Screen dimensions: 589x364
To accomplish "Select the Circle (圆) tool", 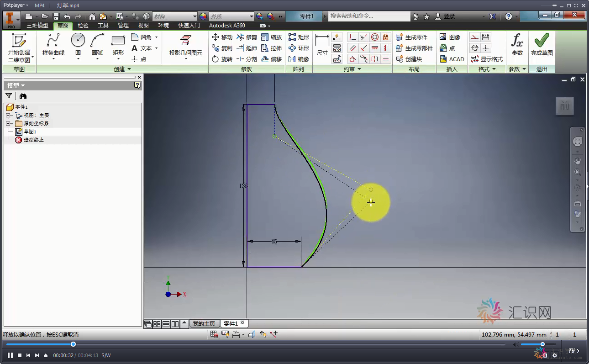I will click(x=78, y=45).
